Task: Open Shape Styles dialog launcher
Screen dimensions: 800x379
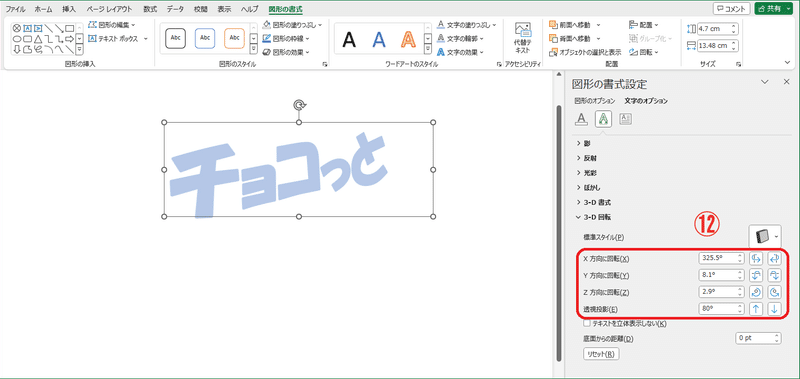Action: coord(324,65)
